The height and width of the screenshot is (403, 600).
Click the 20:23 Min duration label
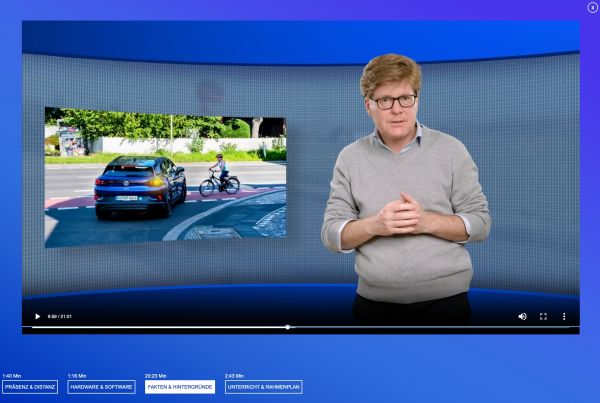tap(156, 376)
